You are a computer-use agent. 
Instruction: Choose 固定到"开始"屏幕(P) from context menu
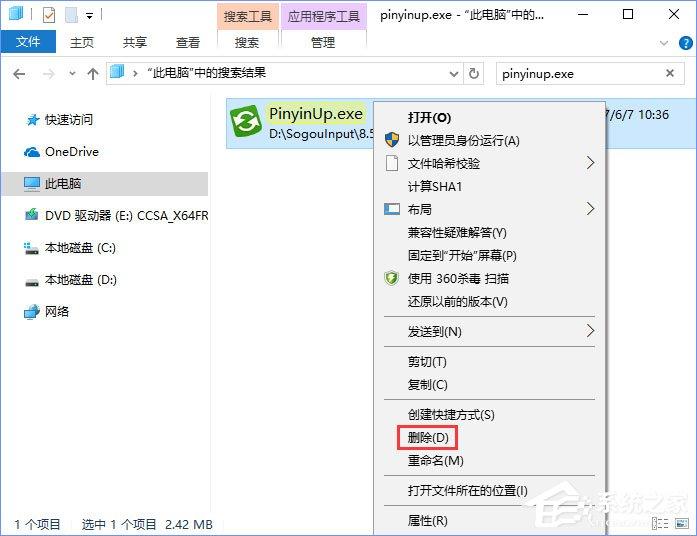pyautogui.click(x=489, y=256)
